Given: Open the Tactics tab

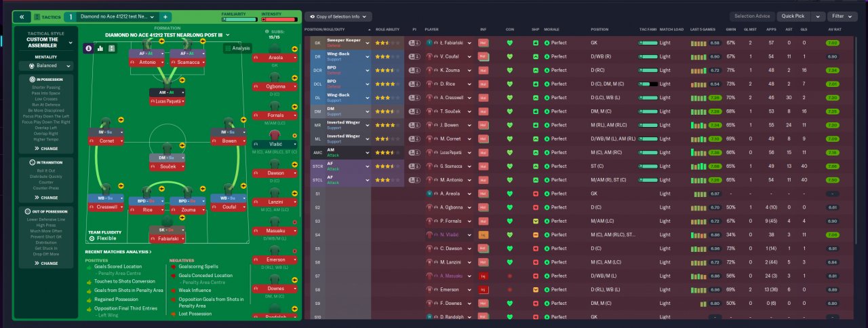Looking at the screenshot, I should click(46, 16).
